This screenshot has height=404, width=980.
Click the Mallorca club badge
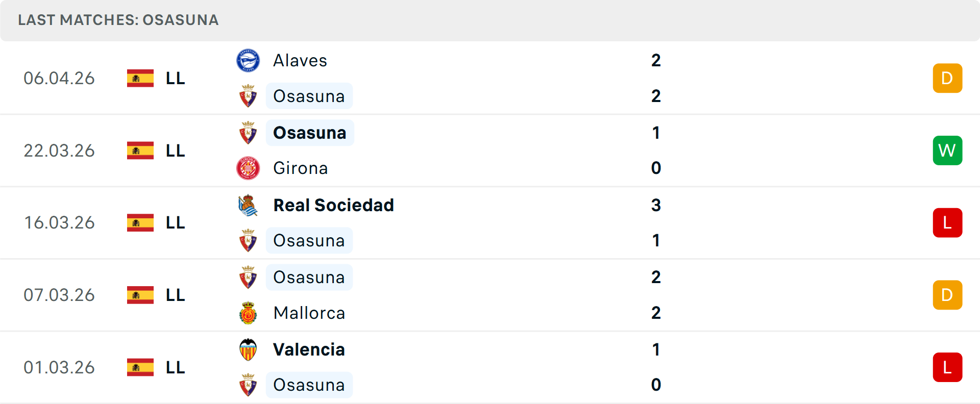(x=248, y=313)
